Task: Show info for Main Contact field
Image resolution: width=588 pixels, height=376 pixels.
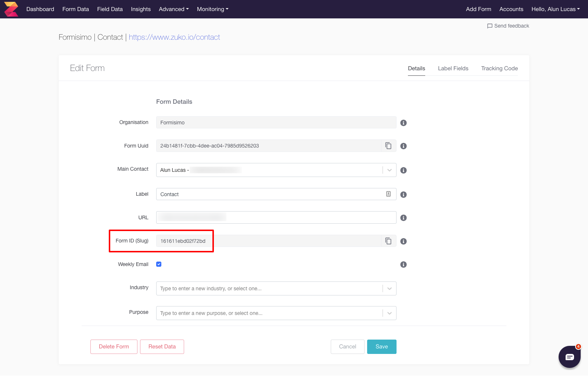Action: [x=404, y=170]
